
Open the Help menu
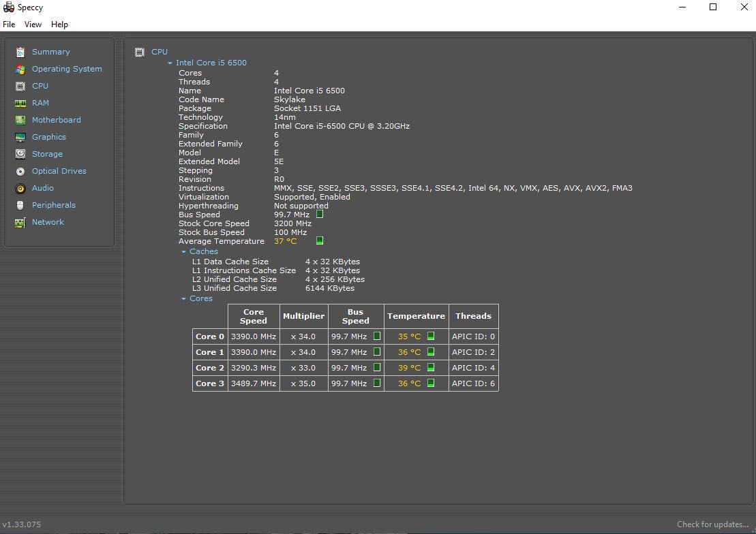click(x=59, y=24)
